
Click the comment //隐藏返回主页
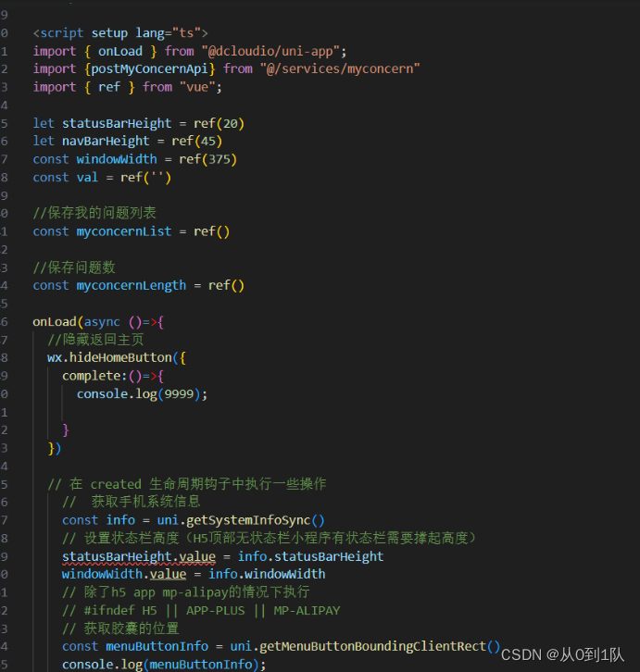coord(95,340)
